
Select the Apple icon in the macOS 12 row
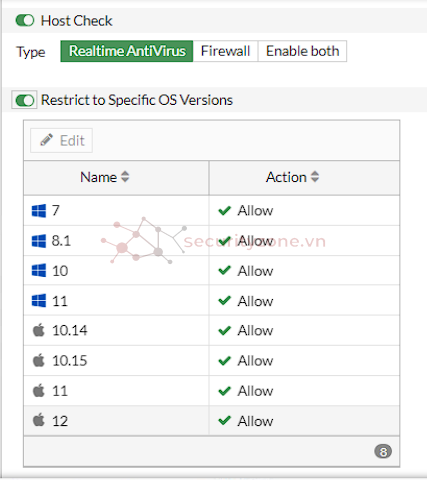coord(39,420)
